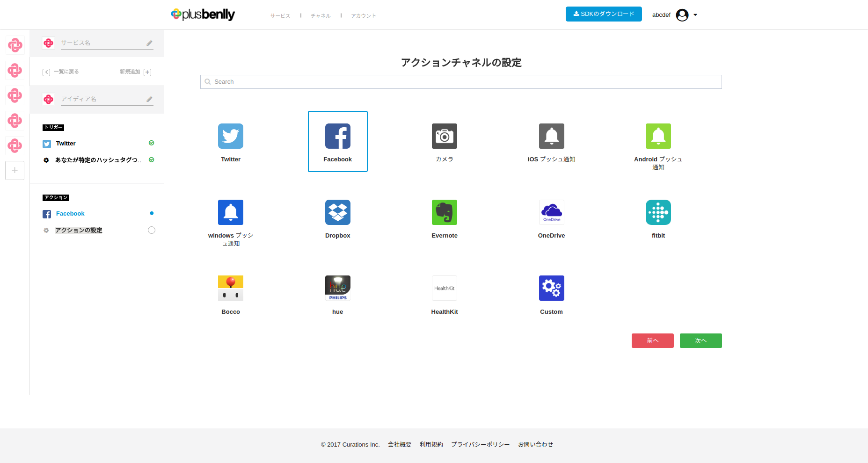Open the fifth service icon in left rail
Screen dimensions: 868x463
pyautogui.click(x=15, y=145)
